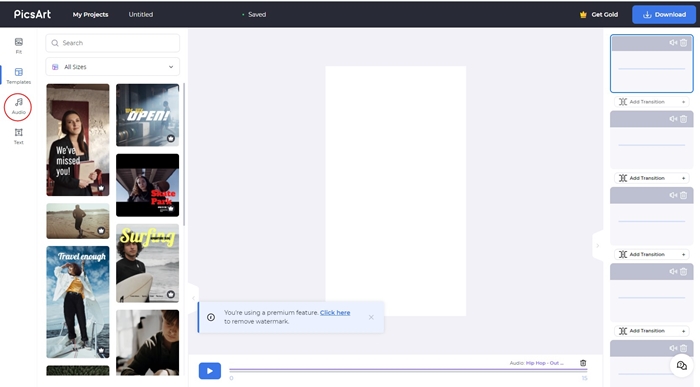
Task: Mute the fourth clip
Action: tap(673, 272)
